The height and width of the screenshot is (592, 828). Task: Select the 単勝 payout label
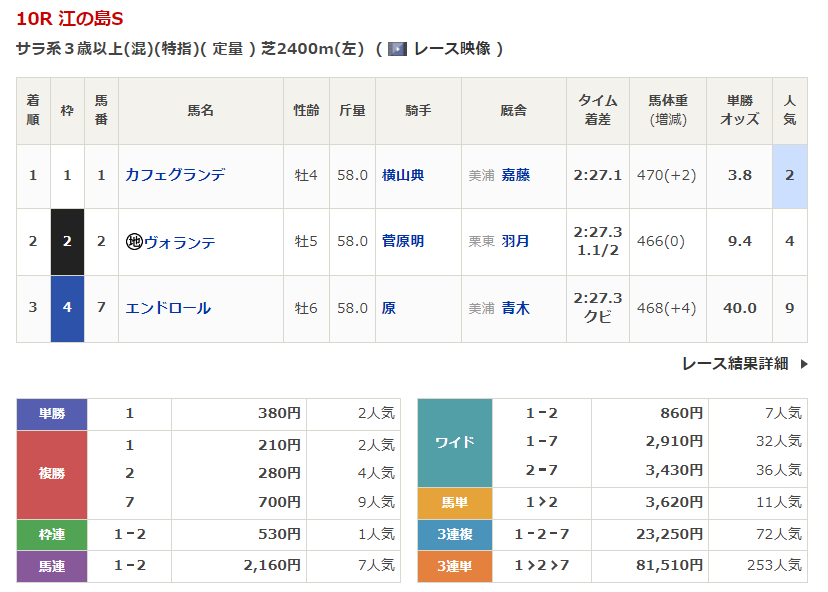(x=52, y=414)
